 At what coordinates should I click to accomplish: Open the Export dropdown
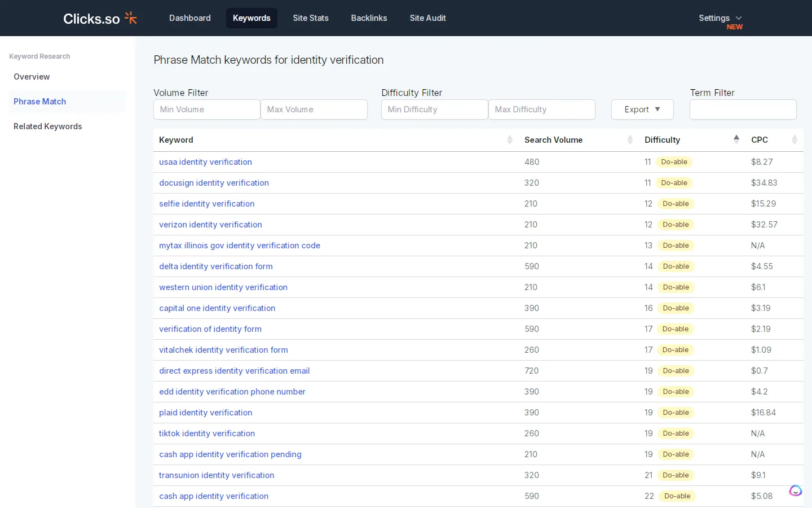[x=642, y=110]
